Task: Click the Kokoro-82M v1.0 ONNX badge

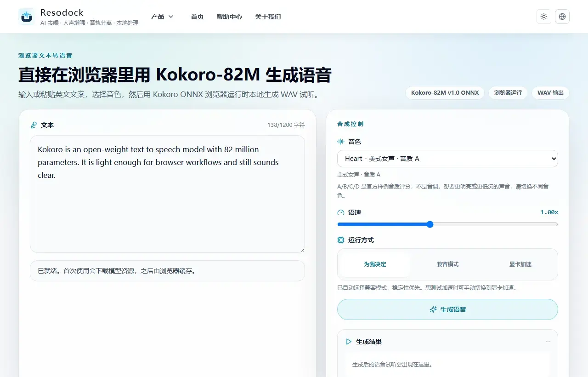Action: click(445, 92)
